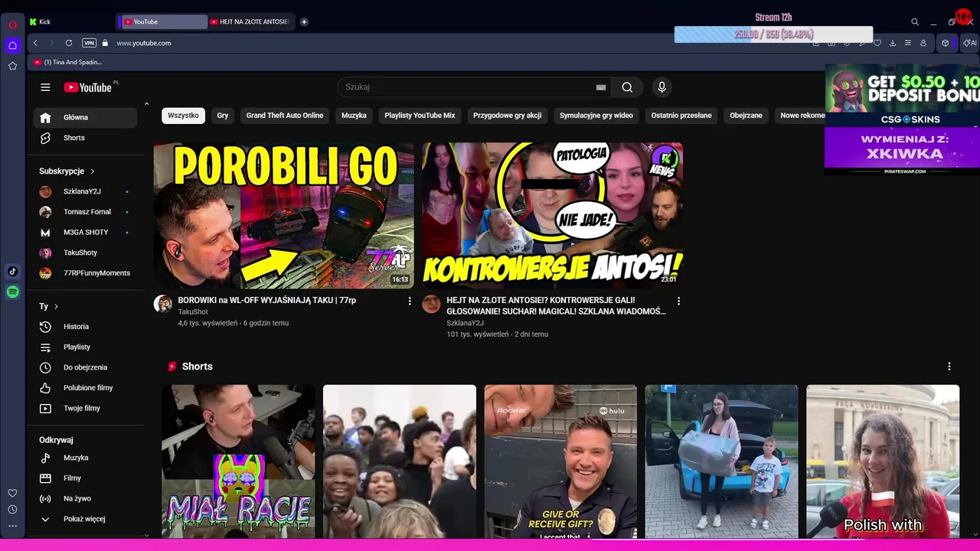
Task: Open on-screen keyboard in YouTube search box
Action: pos(601,87)
